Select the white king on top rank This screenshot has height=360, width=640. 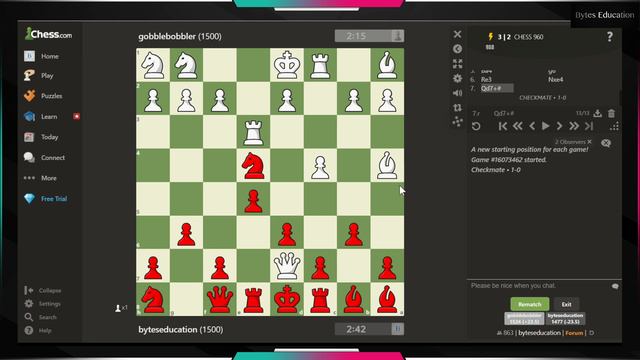(x=287, y=65)
